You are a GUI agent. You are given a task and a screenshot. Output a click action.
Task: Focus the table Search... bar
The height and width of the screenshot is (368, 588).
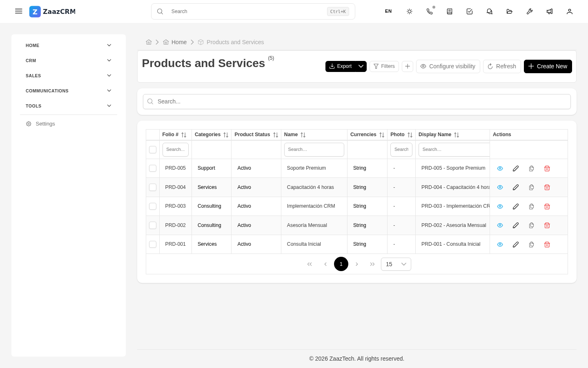(x=357, y=102)
